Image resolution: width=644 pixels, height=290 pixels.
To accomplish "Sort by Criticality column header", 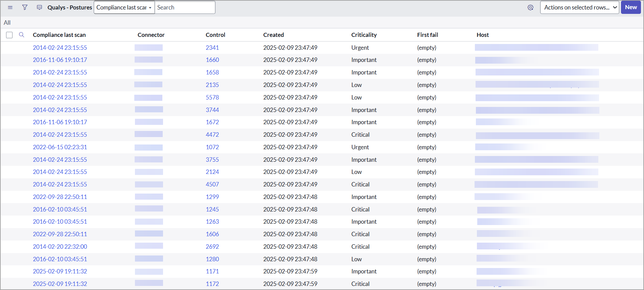I will click(x=364, y=35).
